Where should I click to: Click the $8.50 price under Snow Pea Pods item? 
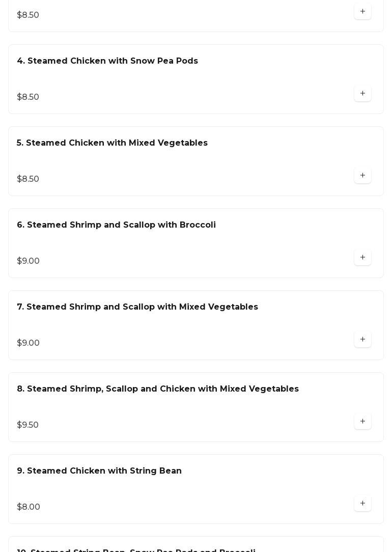(28, 97)
